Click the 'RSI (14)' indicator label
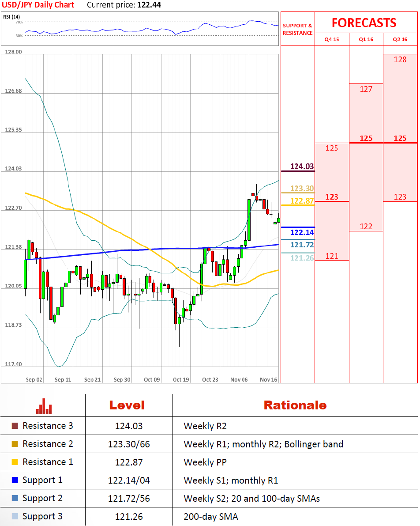This screenshot has height=526, width=420. [11, 17]
